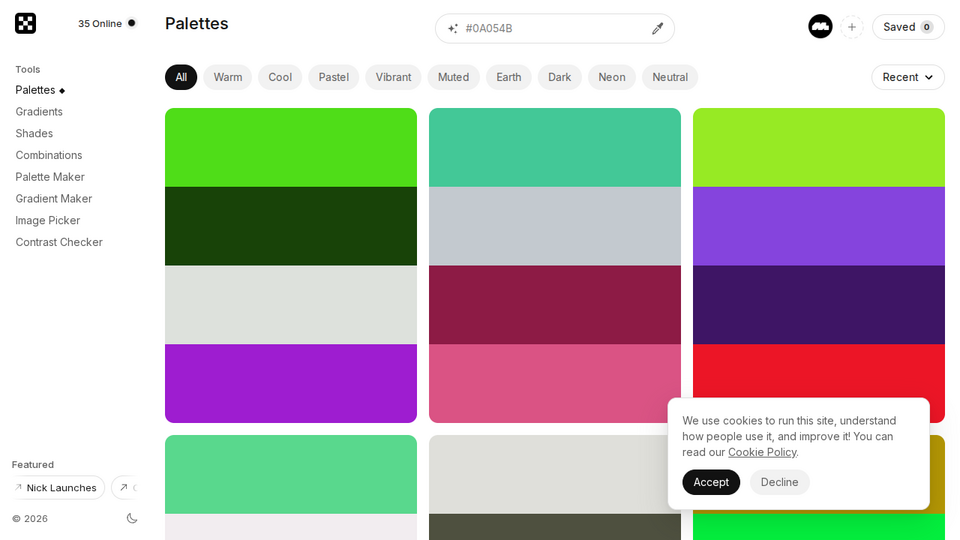Open the black cloud avatar icon
This screenshot has width=960, height=540.
(820, 26)
